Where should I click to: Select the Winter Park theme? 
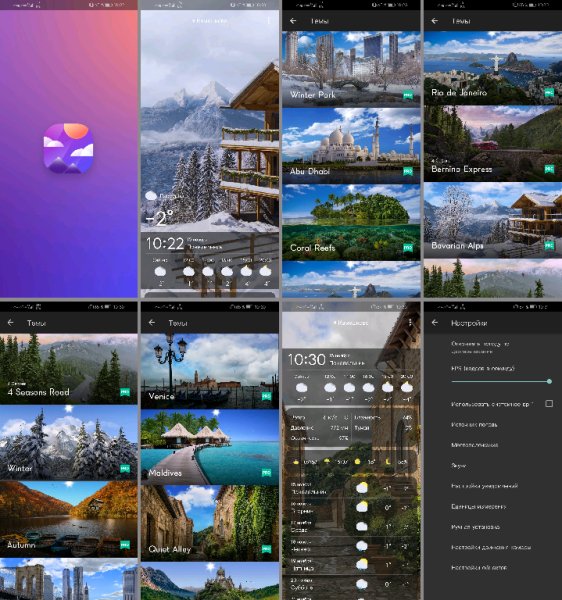[351, 69]
